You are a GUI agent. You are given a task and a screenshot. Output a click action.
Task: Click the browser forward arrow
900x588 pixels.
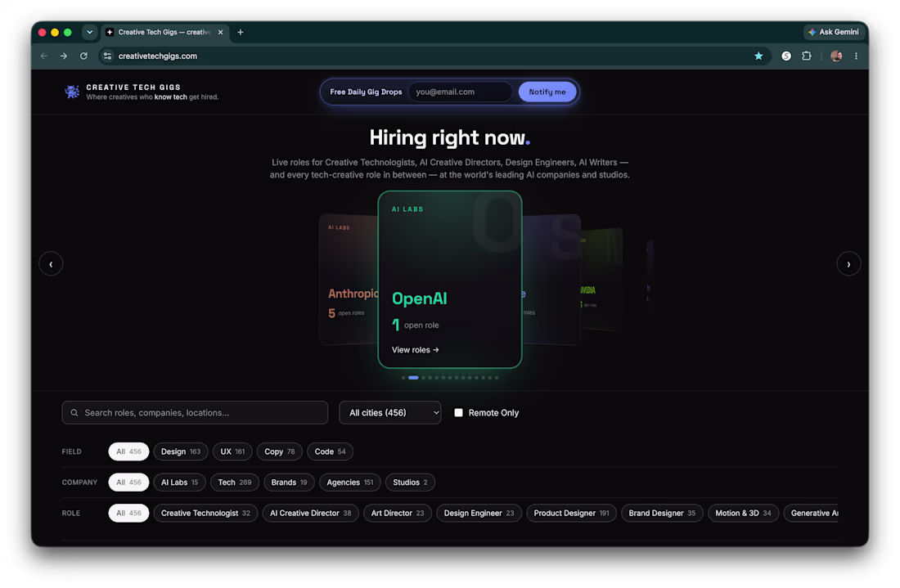coord(64,56)
